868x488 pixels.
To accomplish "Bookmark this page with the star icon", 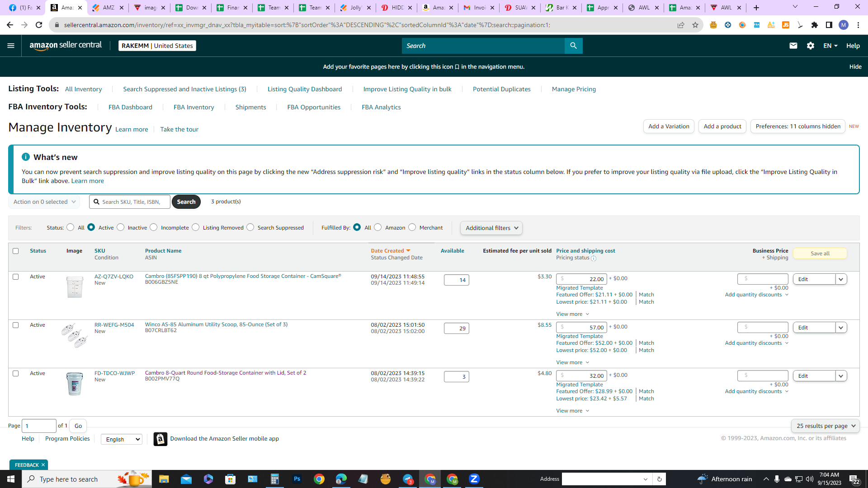I will coord(695,25).
